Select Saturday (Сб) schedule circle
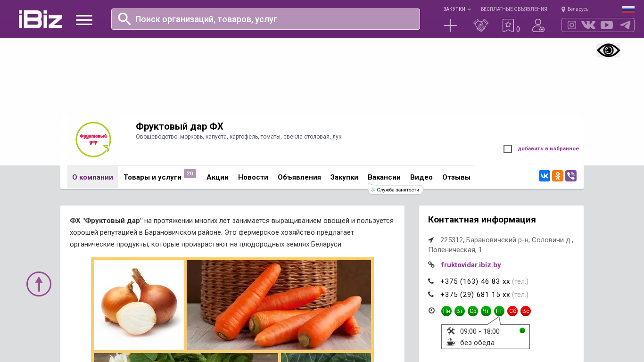This screenshot has height=362, width=644. 512,311
